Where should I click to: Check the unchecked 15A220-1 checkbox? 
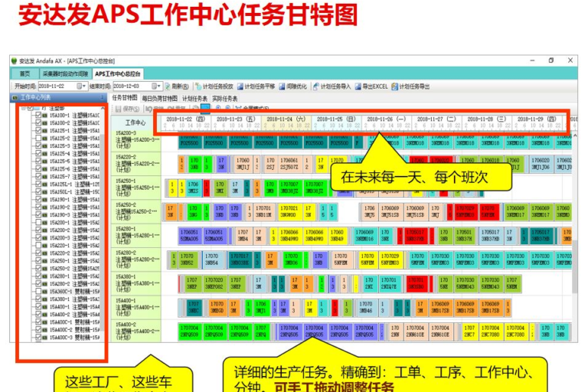coord(38,245)
